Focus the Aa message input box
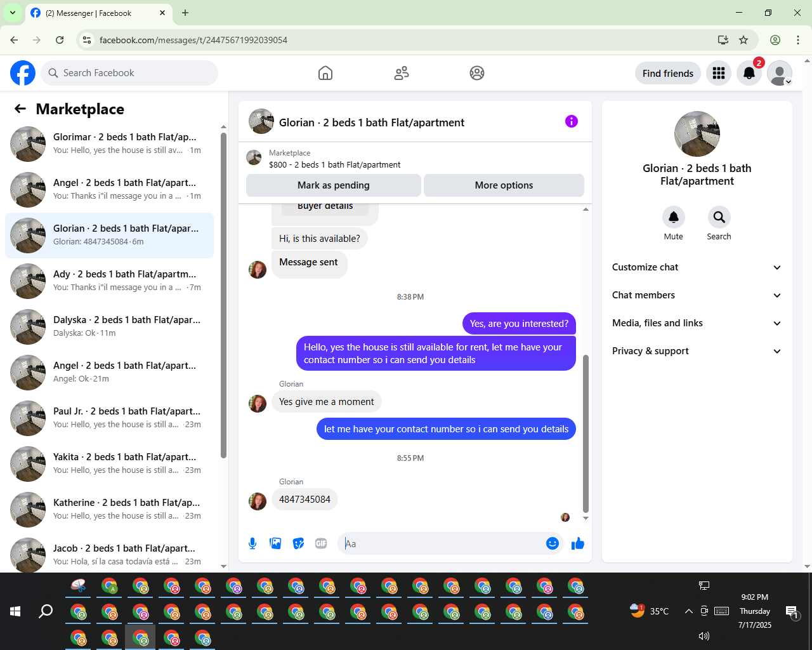 pyautogui.click(x=443, y=543)
